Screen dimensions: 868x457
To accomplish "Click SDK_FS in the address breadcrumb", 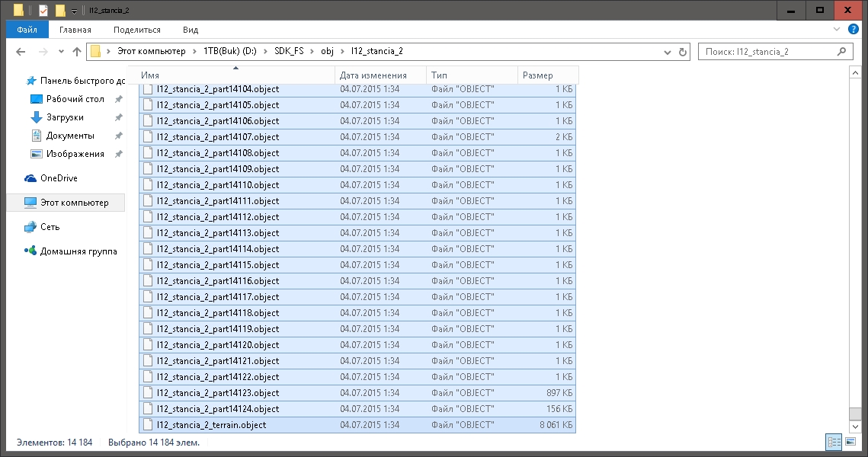I will pos(289,52).
